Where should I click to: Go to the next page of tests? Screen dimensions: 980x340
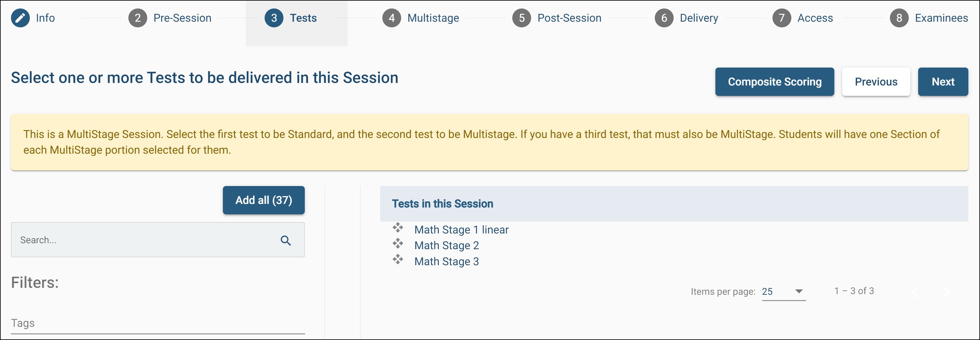point(946,292)
